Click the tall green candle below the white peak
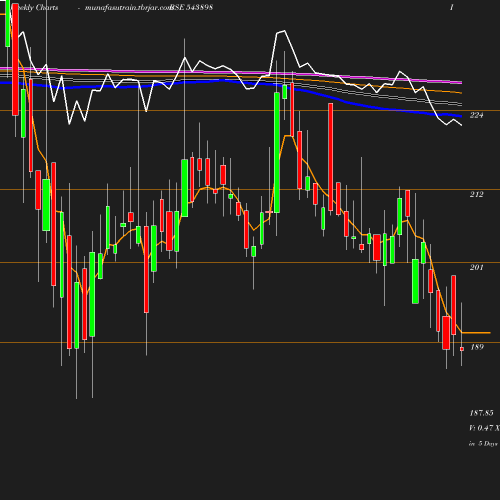Viewport: 500px width, 500px height. pos(277,152)
